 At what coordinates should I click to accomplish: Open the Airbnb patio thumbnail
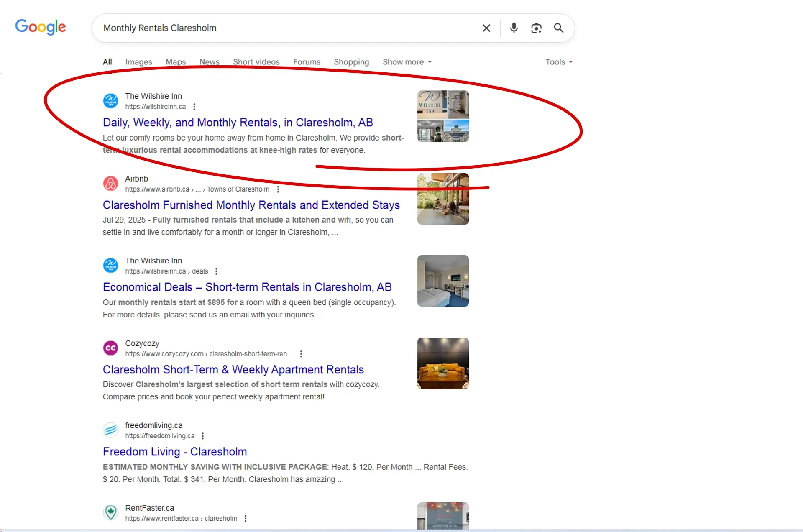[443, 199]
